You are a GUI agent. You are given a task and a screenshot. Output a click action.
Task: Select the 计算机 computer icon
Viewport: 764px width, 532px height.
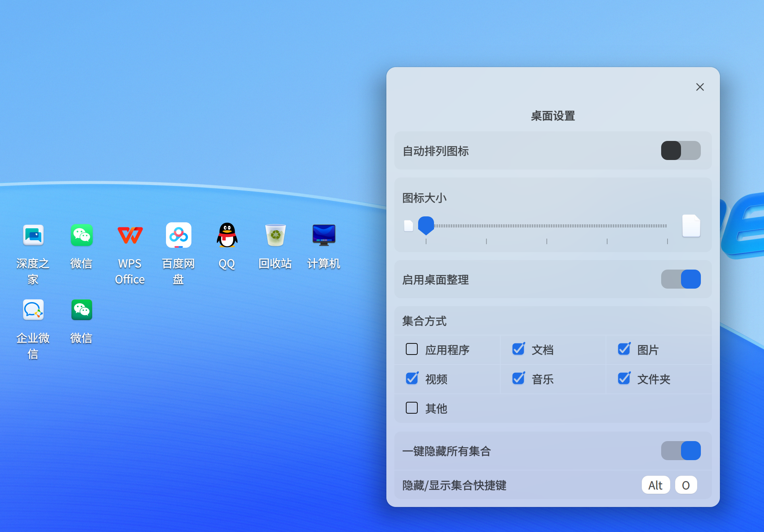coord(324,235)
